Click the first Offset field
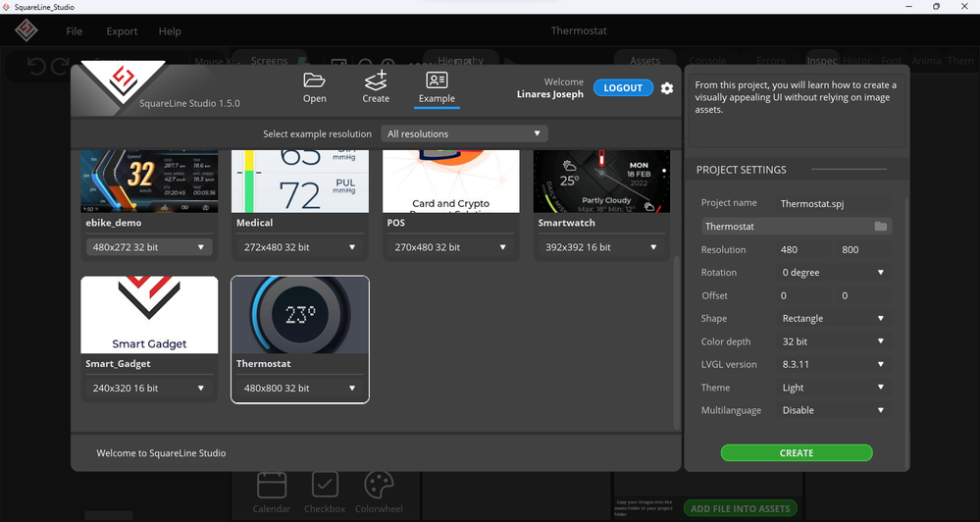The width and height of the screenshot is (980, 522). [804, 295]
